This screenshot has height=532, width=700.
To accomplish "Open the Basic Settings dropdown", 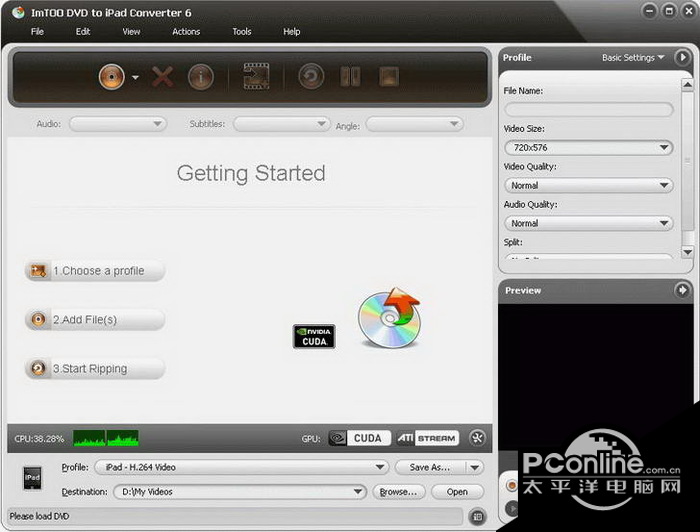I will point(633,58).
